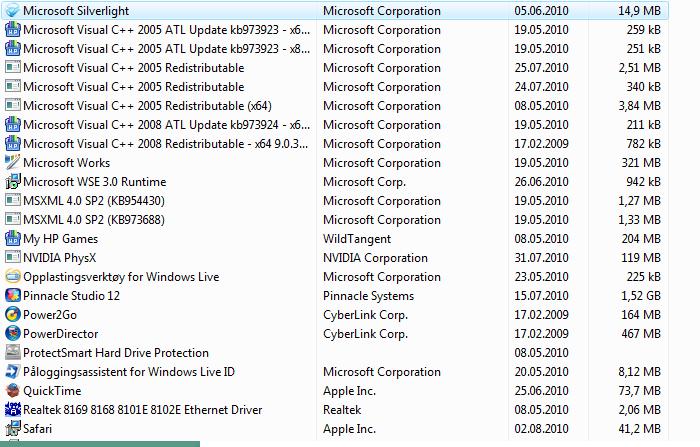Click icon beside MSXML 4.0 SP2 (KB973688)
Screen dimensions: 700x447
tap(13, 220)
